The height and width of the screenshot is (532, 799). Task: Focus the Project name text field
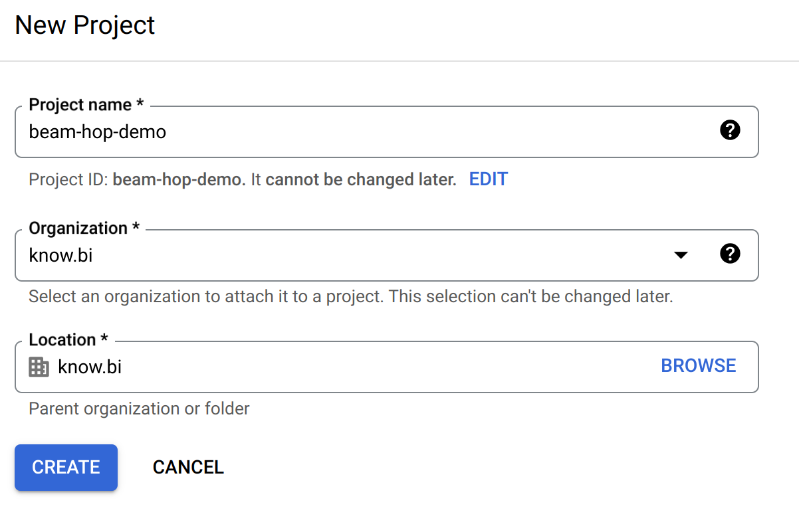pyautogui.click(x=366, y=132)
